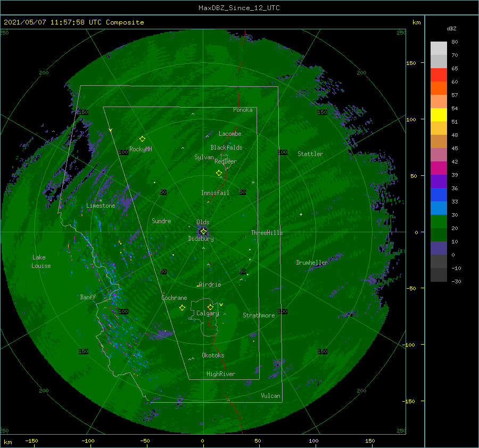The width and height of the screenshot is (479, 448).
Task: Click the Okotoks label
Action: click(x=213, y=355)
